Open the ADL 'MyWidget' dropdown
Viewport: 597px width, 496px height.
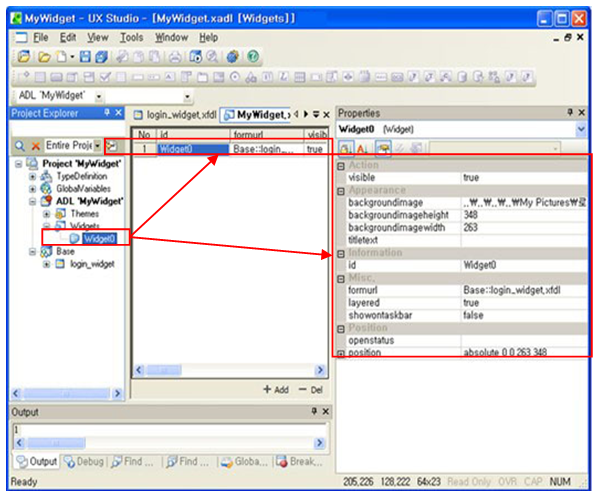pos(99,97)
